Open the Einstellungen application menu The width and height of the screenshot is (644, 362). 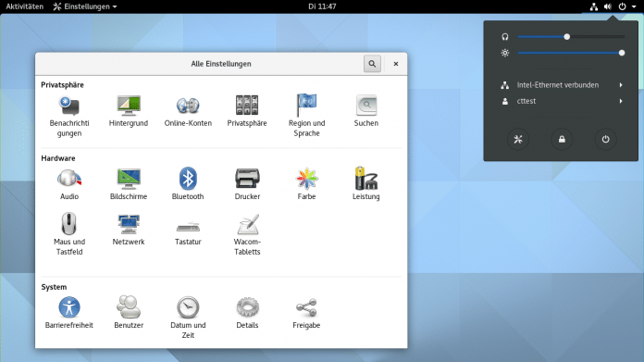click(84, 6)
